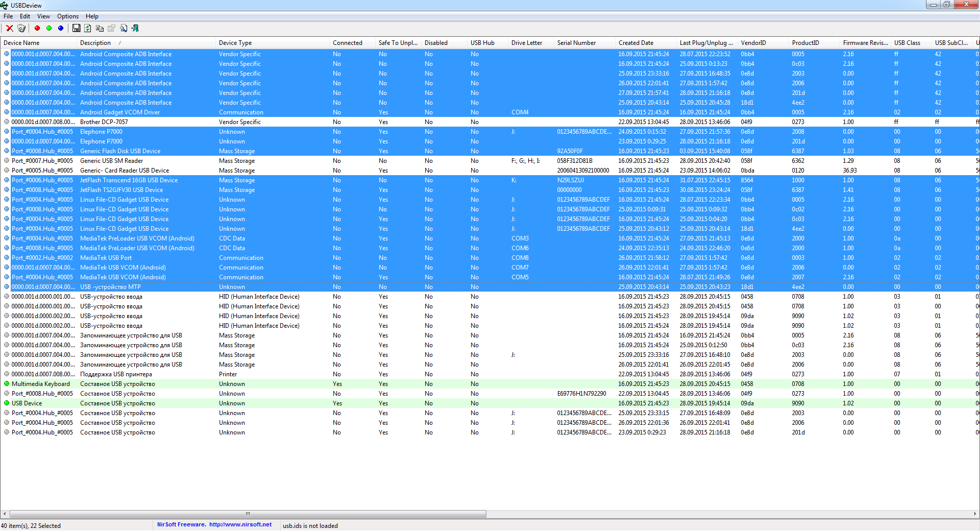Screen dimensions: 980x531
Task: Click the Created Date column header
Action: click(635, 43)
